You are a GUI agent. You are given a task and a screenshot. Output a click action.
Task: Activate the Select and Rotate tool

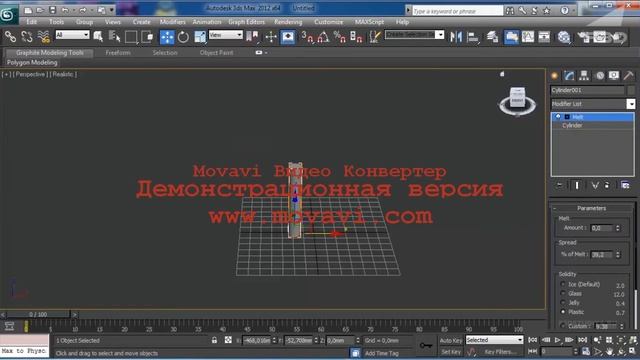(x=183, y=37)
